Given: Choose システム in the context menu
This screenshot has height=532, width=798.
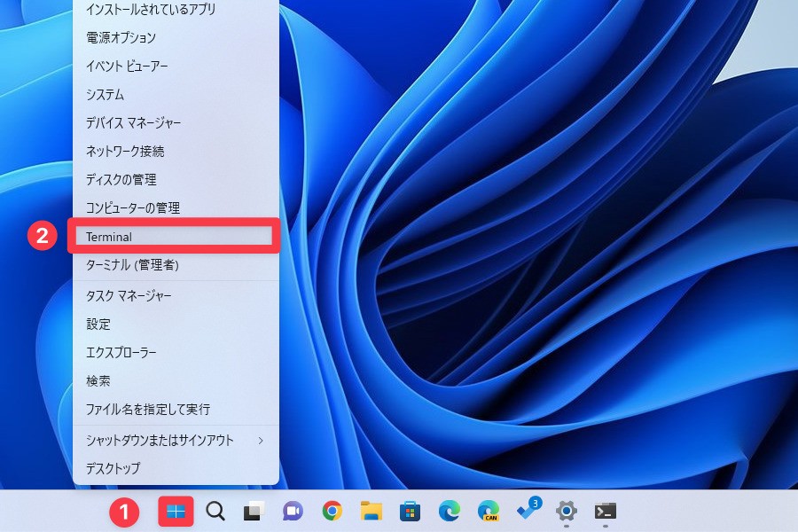Looking at the screenshot, I should pyautogui.click(x=176, y=94).
